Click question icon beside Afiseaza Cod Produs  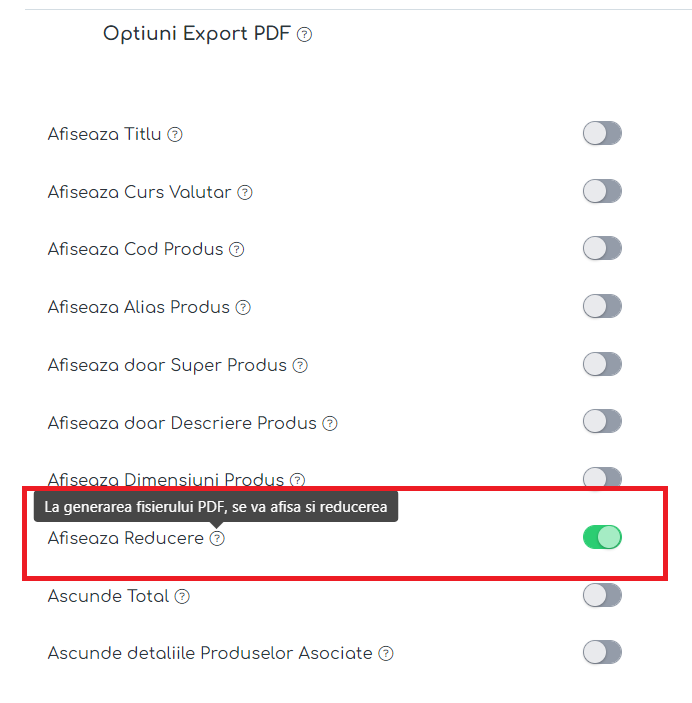[x=237, y=250]
